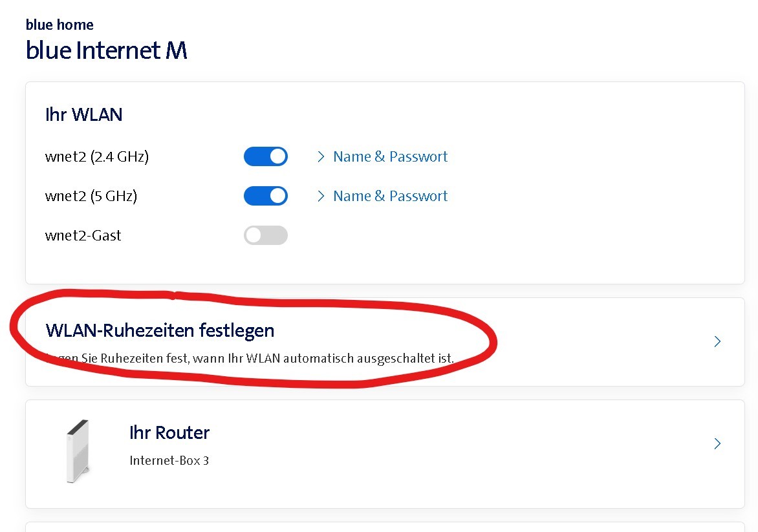This screenshot has width=758, height=532.
Task: Expand WLAN-Ruhezeiten card via right arrow
Action: (717, 341)
